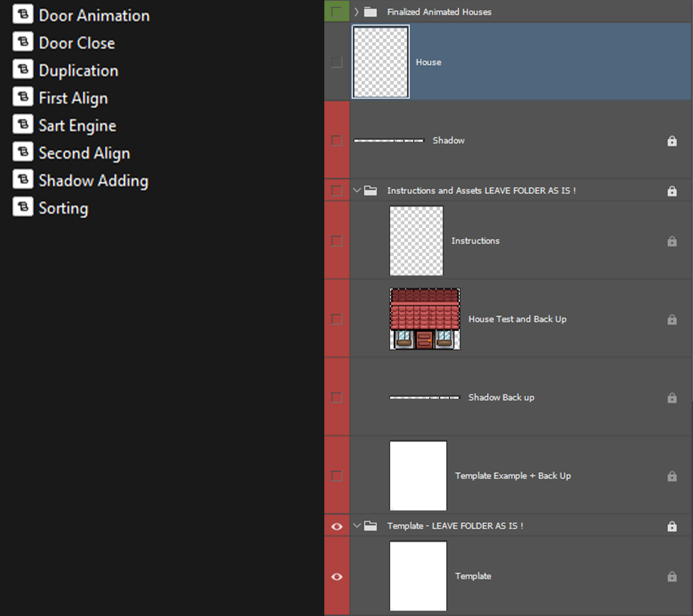693x616 pixels.
Task: Click the Duplication script icon
Action: [23, 69]
